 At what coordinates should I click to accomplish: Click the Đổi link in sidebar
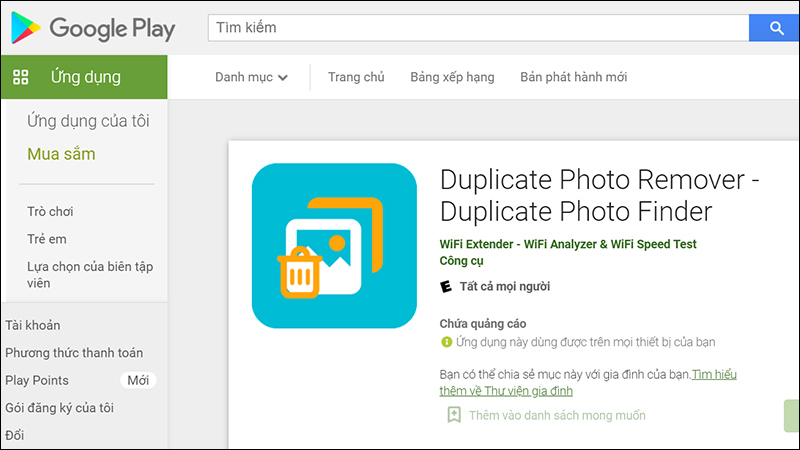point(14,435)
